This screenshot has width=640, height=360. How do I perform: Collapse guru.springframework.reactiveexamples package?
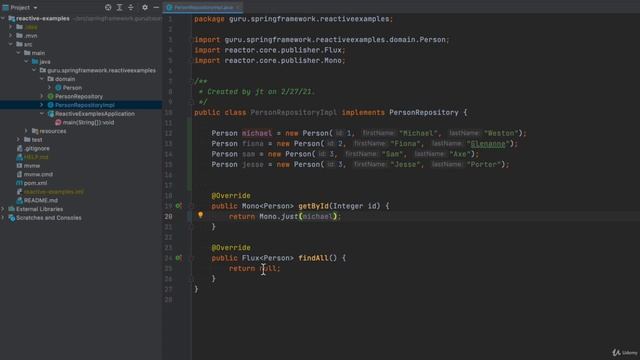34,70
